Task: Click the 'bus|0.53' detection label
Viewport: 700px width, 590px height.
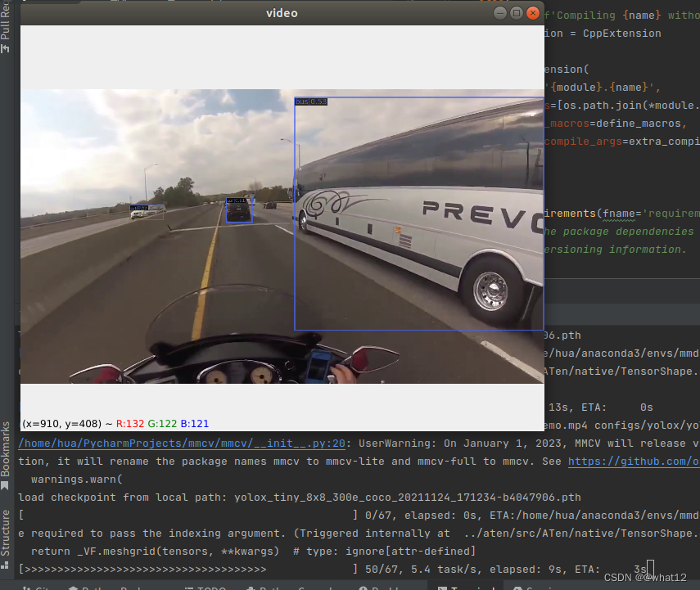Action: pyautogui.click(x=311, y=101)
